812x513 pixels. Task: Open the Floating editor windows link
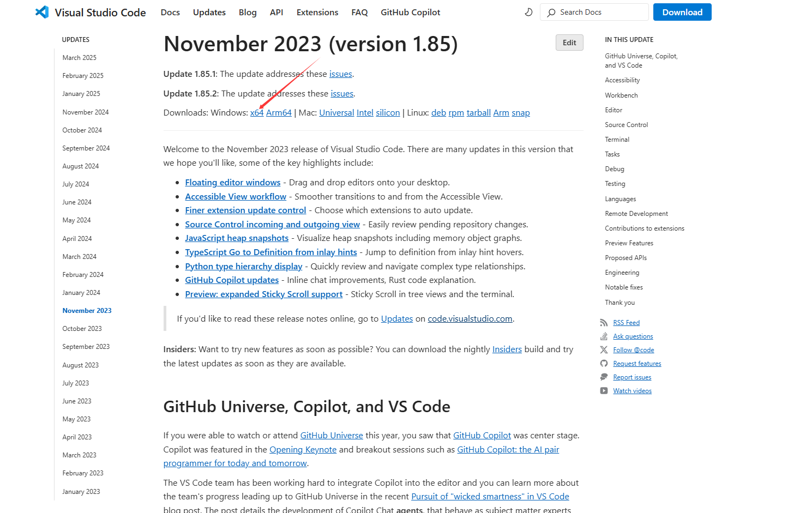coord(233,183)
